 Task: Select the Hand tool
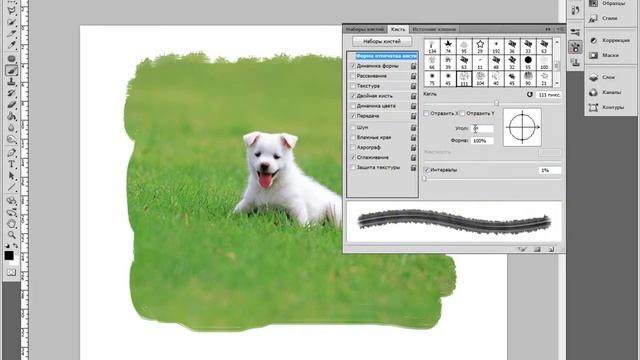(x=11, y=224)
